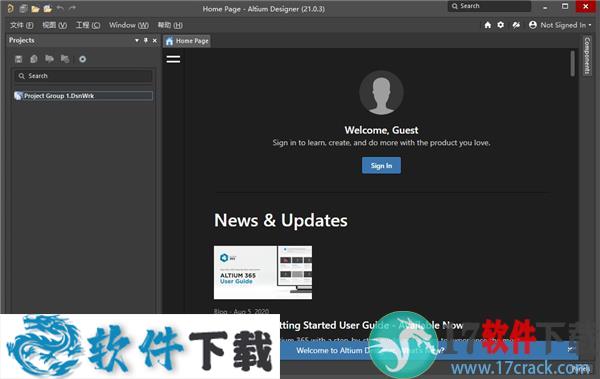The image size is (600, 379).
Task: Click the fourth Projects toolbar folder icon
Action: (65, 59)
